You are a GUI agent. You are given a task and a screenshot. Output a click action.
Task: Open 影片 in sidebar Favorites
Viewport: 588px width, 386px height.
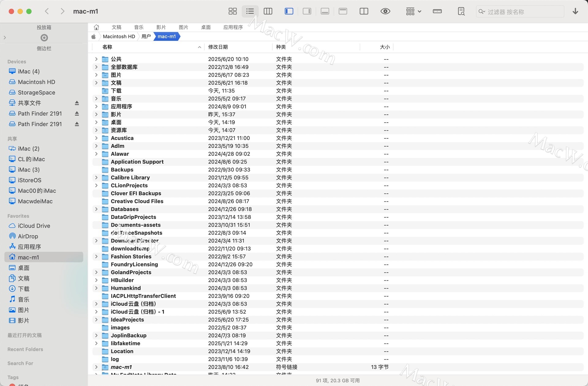coord(24,320)
